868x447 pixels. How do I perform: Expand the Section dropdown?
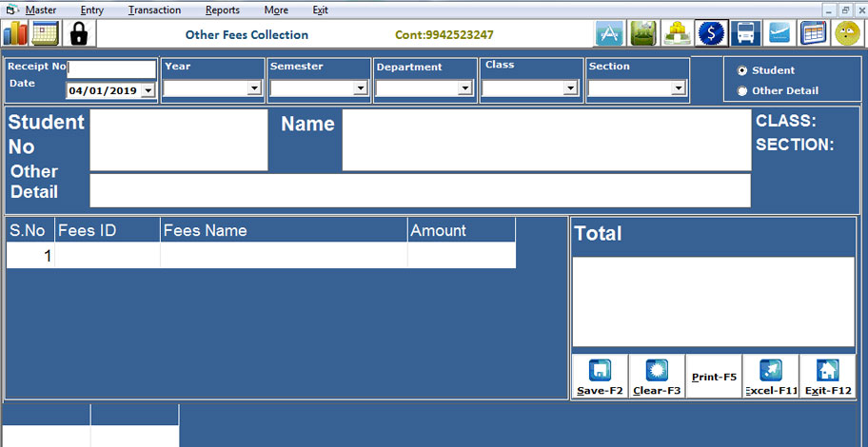678,87
